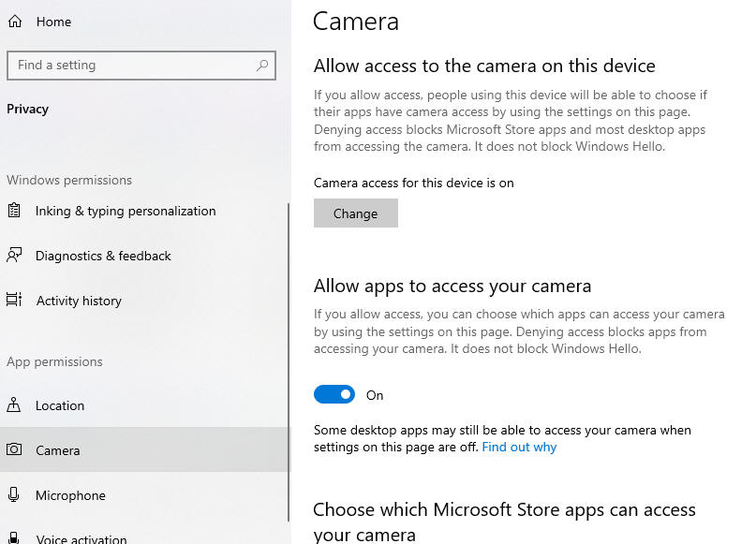Open the Location label under App permissions
This screenshot has height=544, width=756.
tap(60, 405)
